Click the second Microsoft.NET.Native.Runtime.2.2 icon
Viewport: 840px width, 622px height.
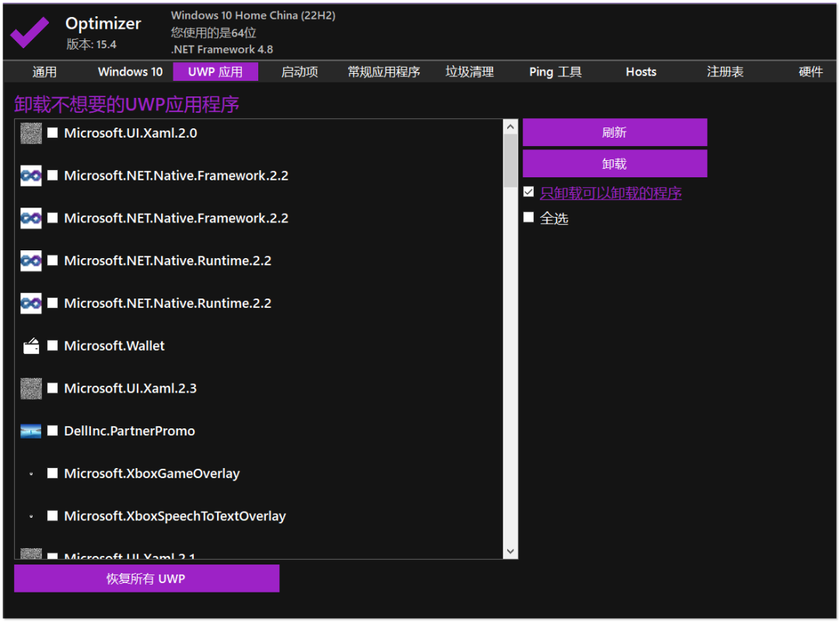click(31, 303)
